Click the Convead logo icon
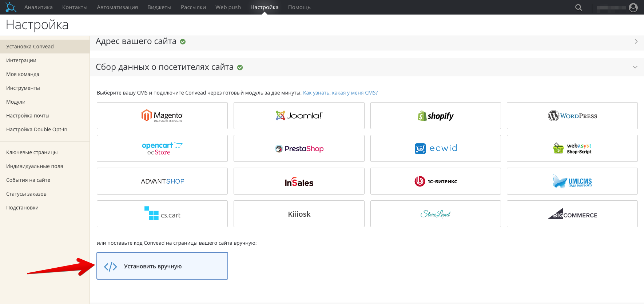 tap(11, 7)
